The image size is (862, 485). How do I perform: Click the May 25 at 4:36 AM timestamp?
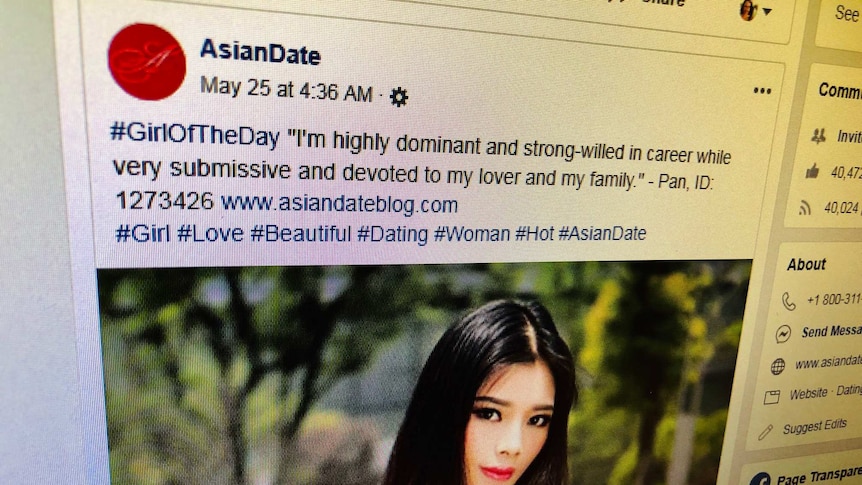pos(286,90)
